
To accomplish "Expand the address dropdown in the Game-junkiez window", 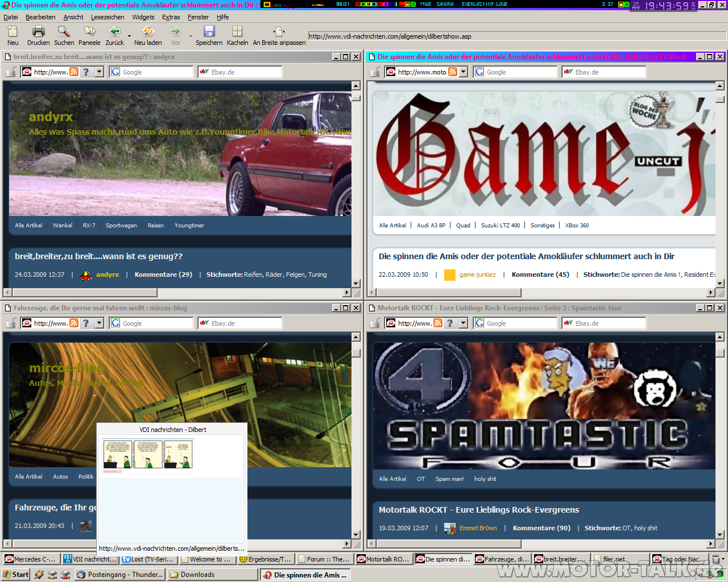I will [464, 72].
